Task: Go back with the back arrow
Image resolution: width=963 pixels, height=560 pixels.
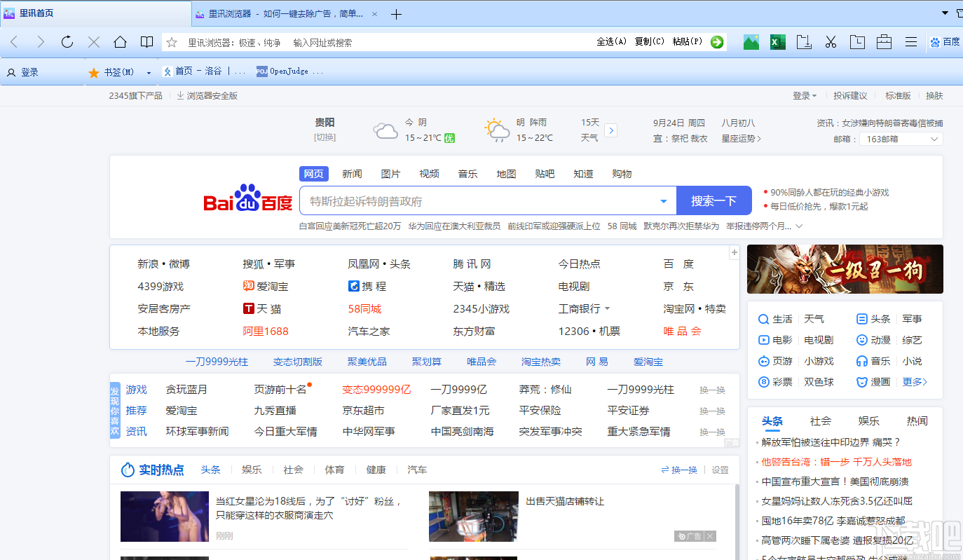Action: [x=14, y=42]
